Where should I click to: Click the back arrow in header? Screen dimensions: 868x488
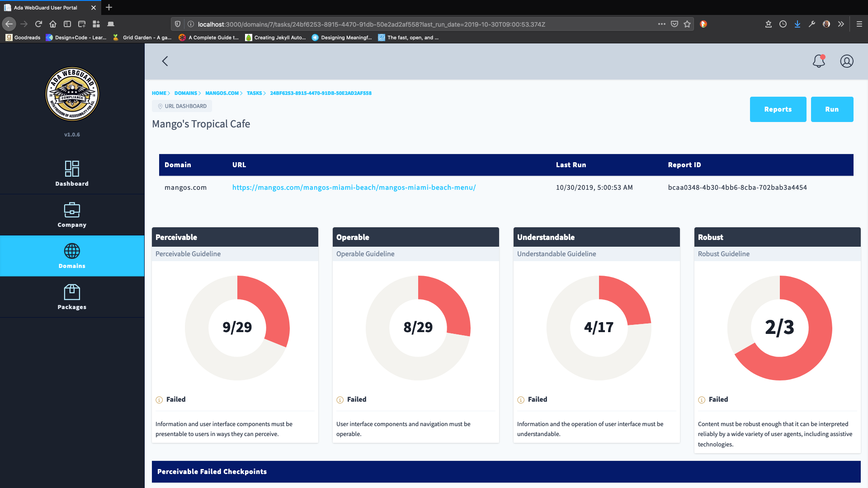coord(165,61)
